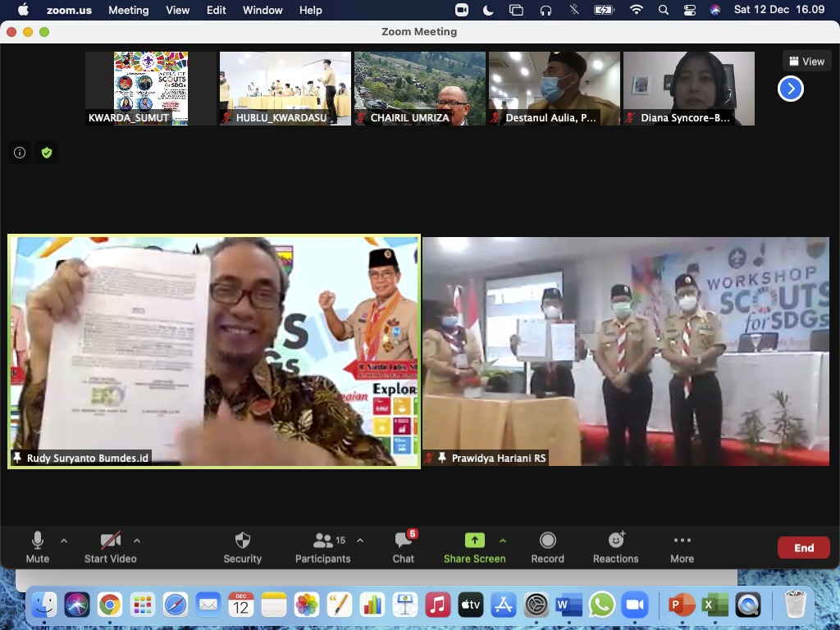Toggle Do Not Disturb moon in menu bar
The image size is (840, 630).
[x=488, y=10]
